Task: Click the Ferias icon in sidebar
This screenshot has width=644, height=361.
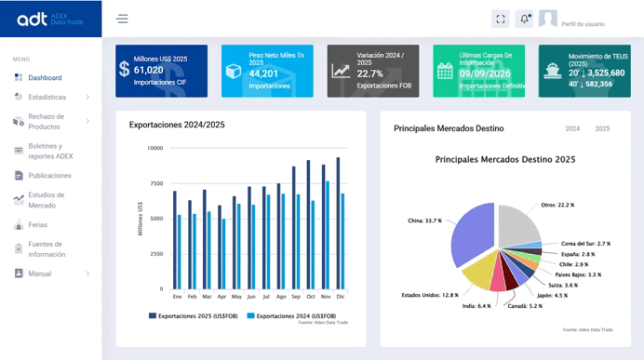Action: (19, 224)
